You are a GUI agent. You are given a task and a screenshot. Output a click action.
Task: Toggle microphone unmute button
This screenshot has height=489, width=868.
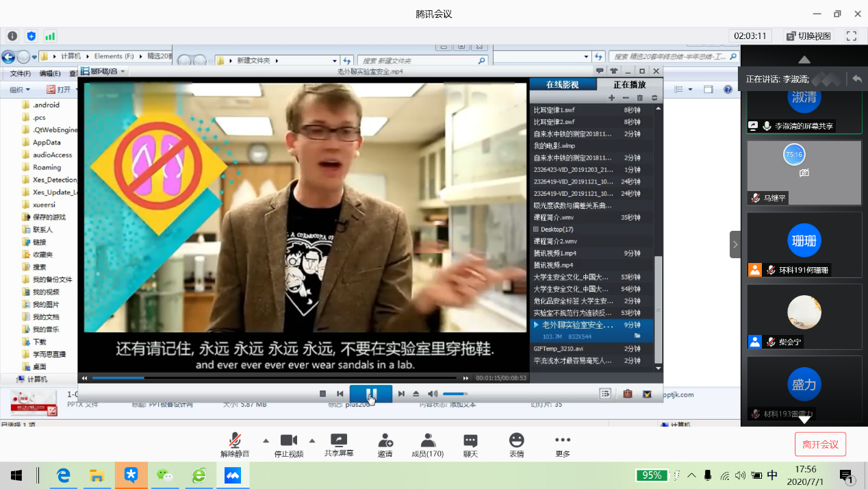235,440
